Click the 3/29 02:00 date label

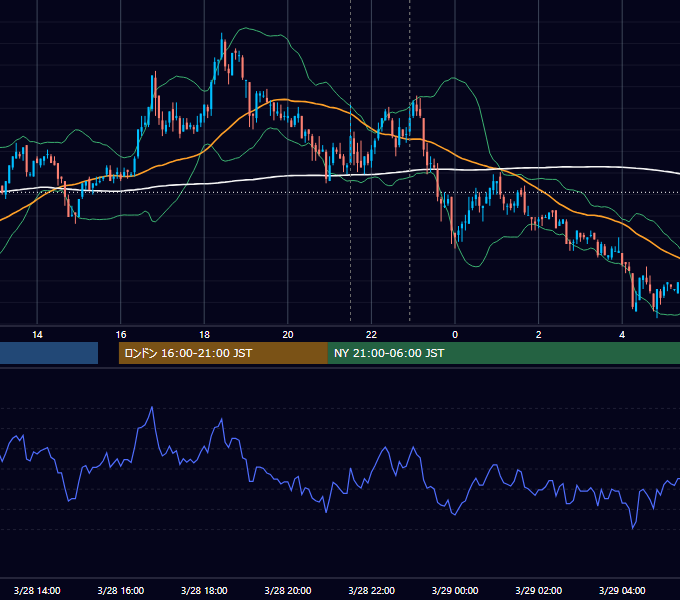point(539,590)
